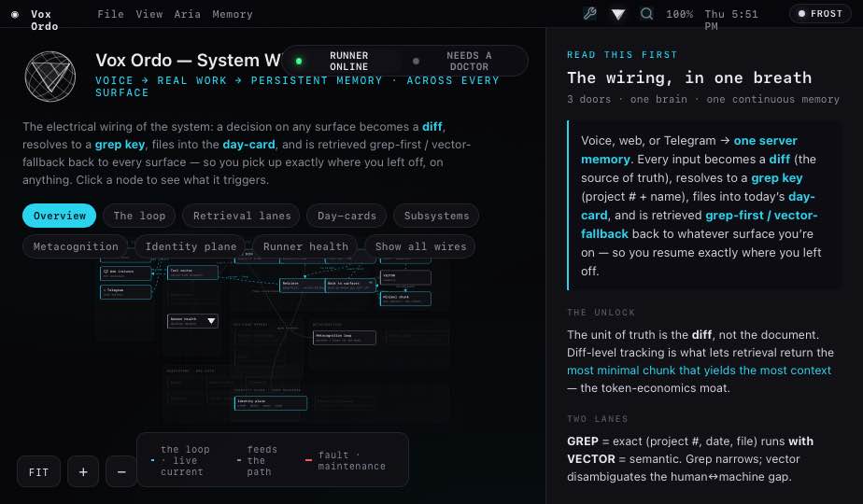Open the Memory menu
Screen dimensions: 863x504
coord(233,14)
